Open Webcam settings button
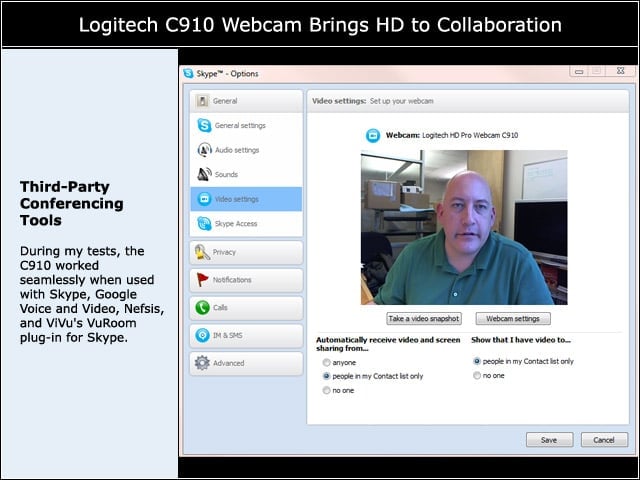This screenshot has width=640, height=480. coord(513,319)
